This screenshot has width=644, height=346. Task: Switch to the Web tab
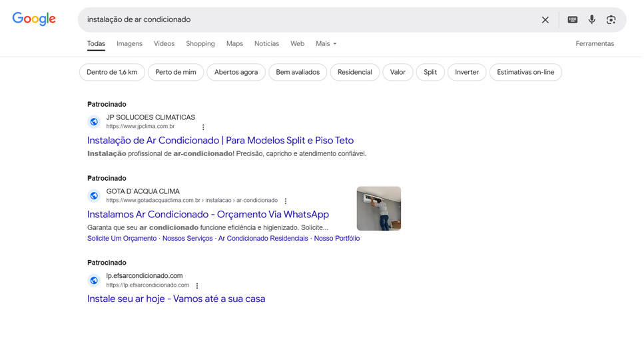297,43
